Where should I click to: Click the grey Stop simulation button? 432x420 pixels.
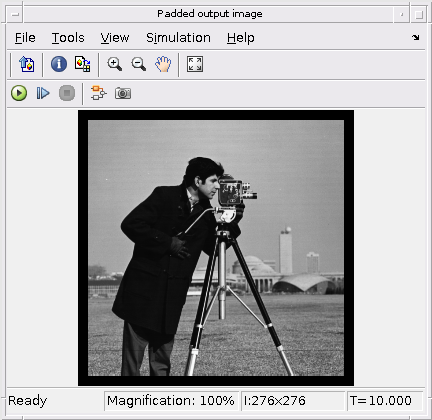[67, 93]
